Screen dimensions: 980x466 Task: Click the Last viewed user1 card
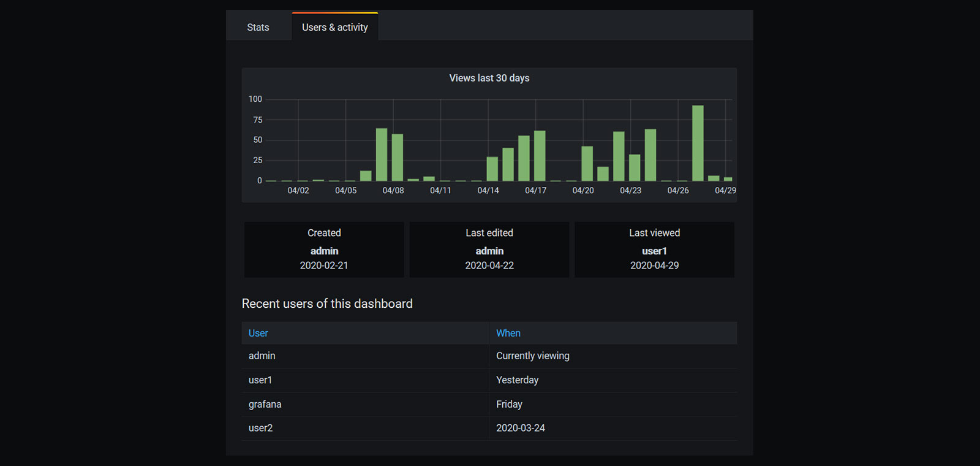pyautogui.click(x=654, y=250)
